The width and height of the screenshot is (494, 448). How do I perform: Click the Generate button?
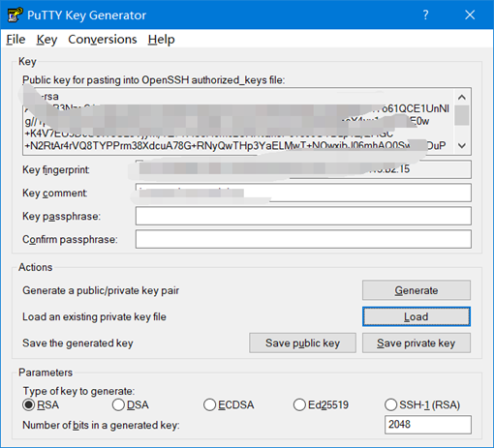417,290
